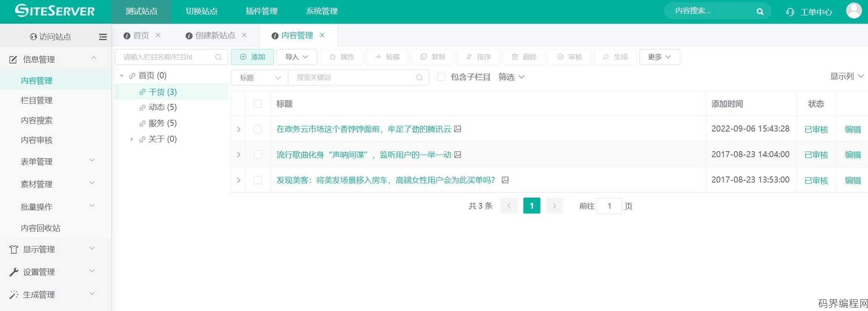
Task: Click 编辑 for the 腾讯云 article
Action: (x=853, y=129)
